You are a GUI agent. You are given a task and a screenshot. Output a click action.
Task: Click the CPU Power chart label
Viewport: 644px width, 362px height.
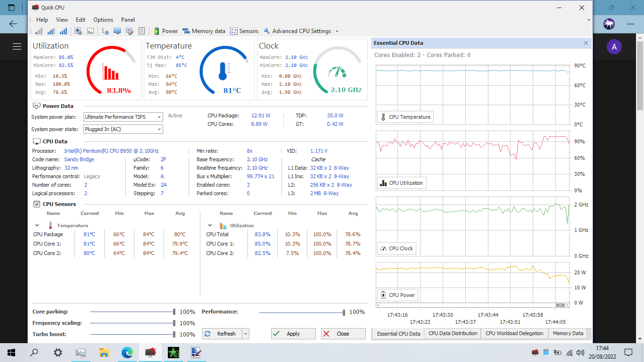[x=398, y=295]
